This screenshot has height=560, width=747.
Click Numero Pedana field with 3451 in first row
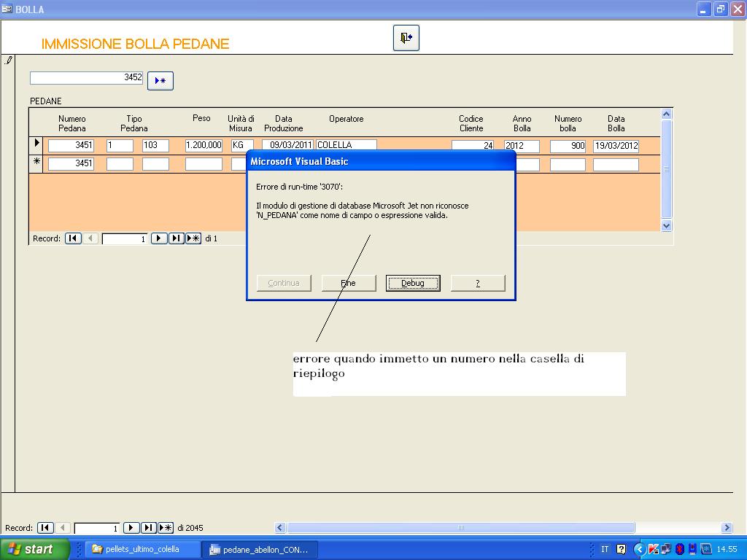pyautogui.click(x=71, y=145)
